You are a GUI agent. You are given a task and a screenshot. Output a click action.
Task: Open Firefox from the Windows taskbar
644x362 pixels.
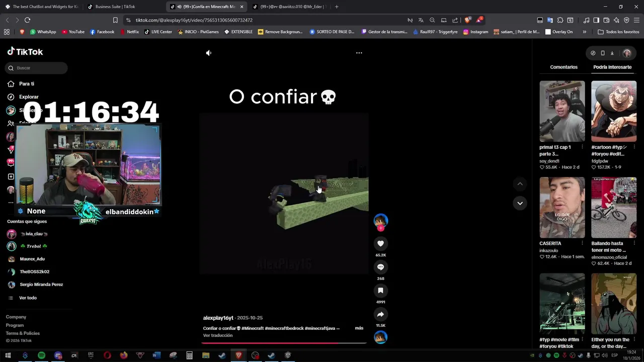124,355
